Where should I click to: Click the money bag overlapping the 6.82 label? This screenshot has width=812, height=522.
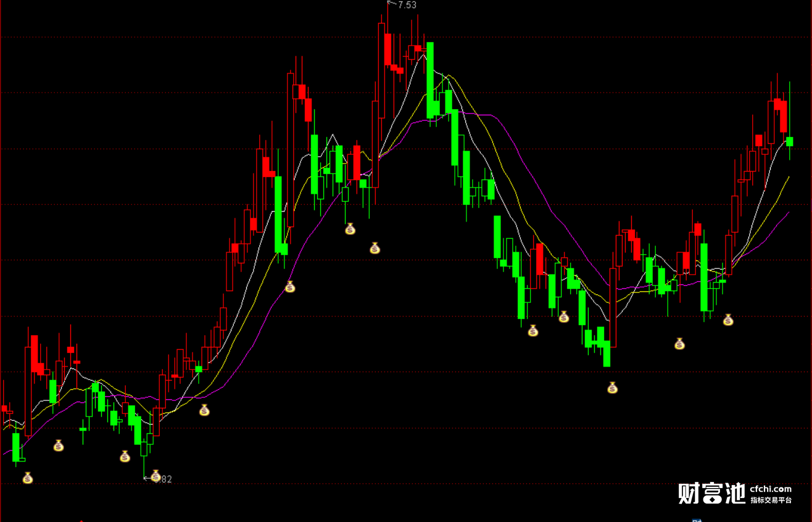155,476
